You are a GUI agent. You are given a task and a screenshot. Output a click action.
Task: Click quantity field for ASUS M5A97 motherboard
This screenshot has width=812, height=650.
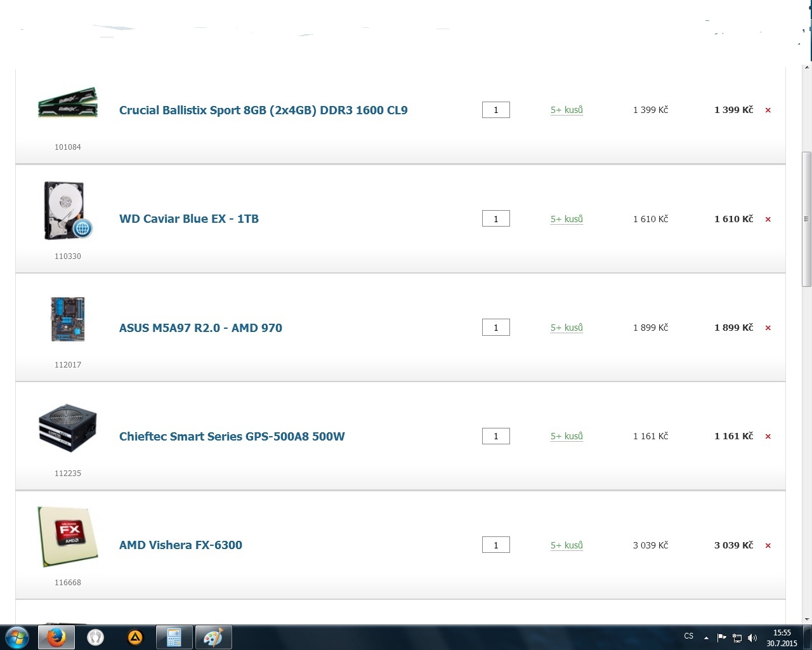click(496, 328)
